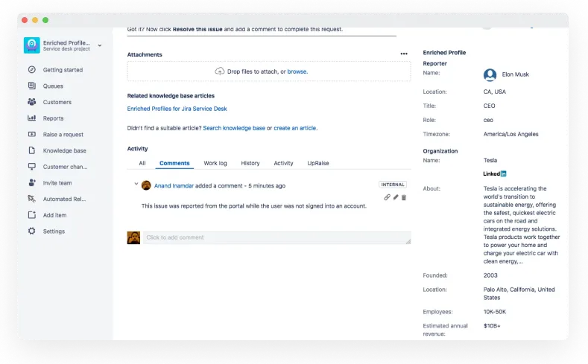The height and width of the screenshot is (364, 588).
Task: Click the Search knowledge base link
Action: tap(233, 128)
